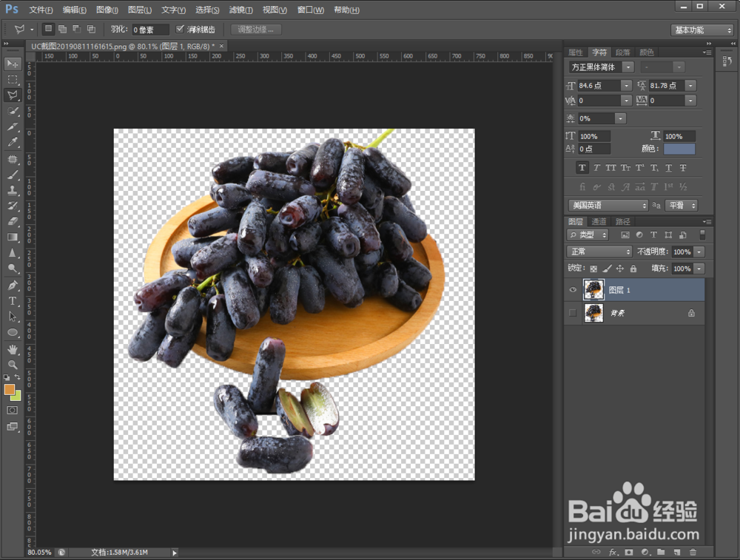Viewport: 740px width, 560px height.
Task: Toggle all caps text style
Action: (610, 167)
